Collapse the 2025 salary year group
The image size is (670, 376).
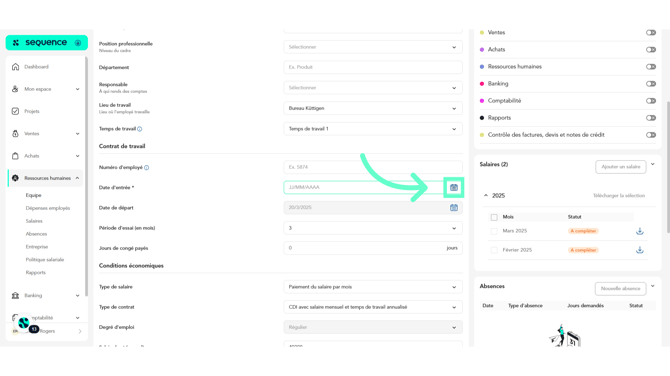[485, 195]
